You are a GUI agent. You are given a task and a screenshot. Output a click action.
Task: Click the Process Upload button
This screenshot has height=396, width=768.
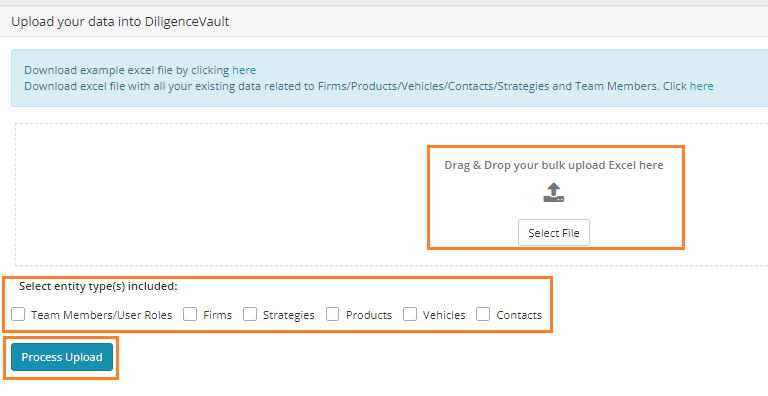pyautogui.click(x=62, y=357)
